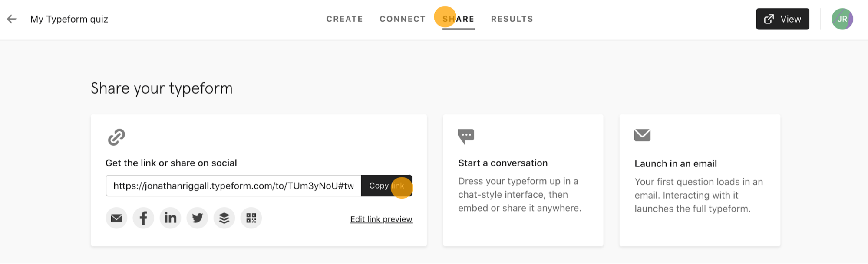Switch to the Create tab
This screenshot has width=868, height=264.
(x=344, y=19)
